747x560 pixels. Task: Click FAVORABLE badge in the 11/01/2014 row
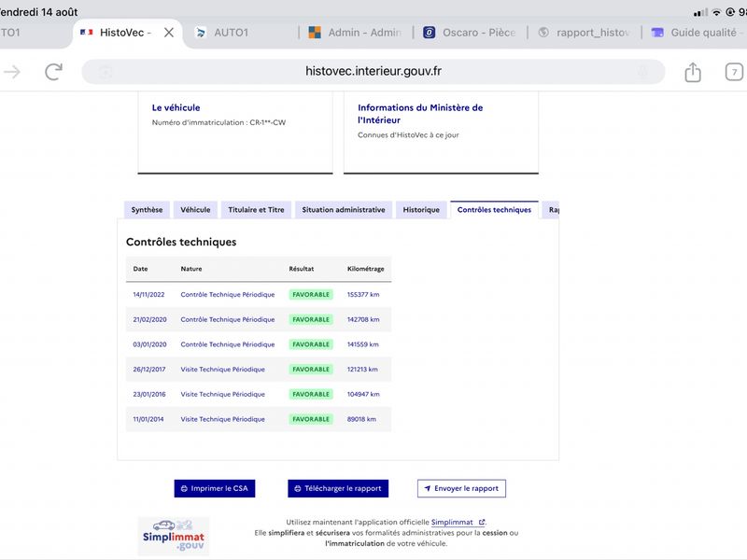(x=311, y=419)
